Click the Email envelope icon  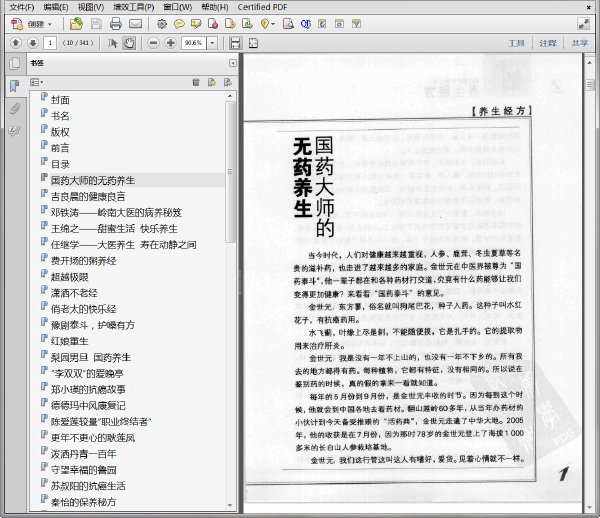point(135,24)
